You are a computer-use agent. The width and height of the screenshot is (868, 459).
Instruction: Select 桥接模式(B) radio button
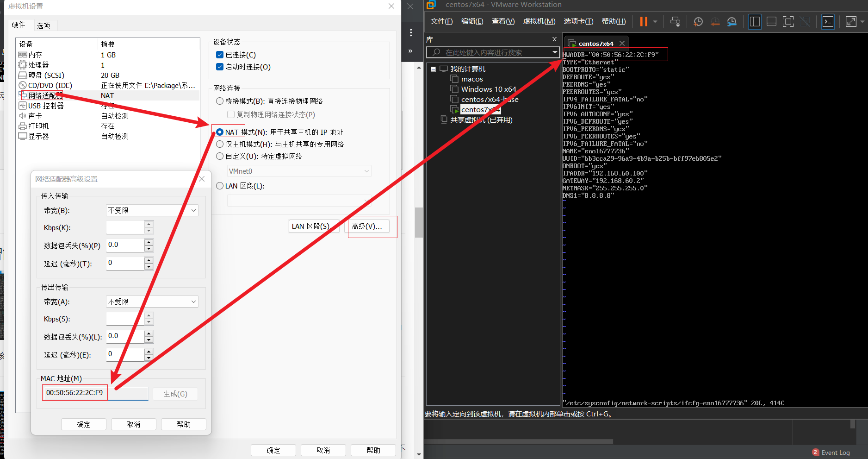tap(220, 101)
